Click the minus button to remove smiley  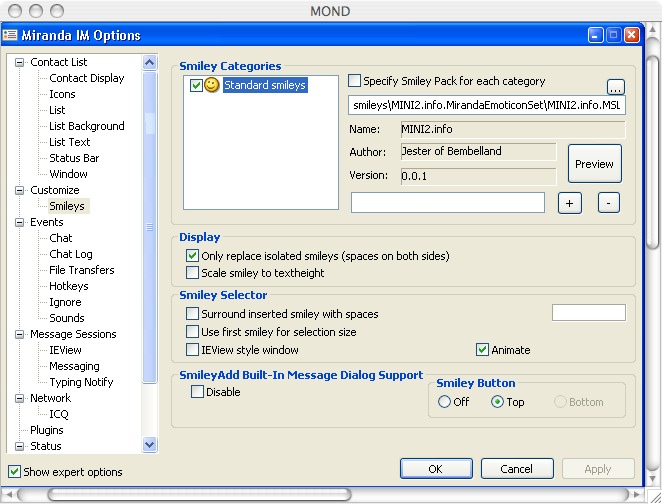(610, 203)
